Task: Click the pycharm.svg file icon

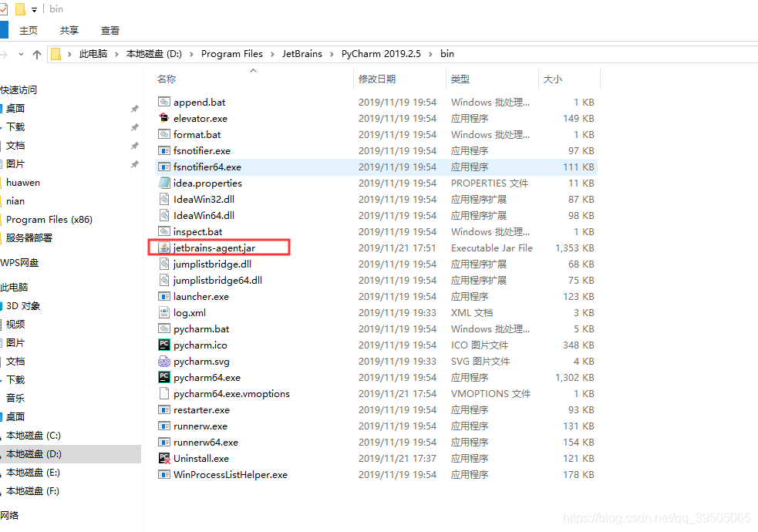Action: (164, 361)
